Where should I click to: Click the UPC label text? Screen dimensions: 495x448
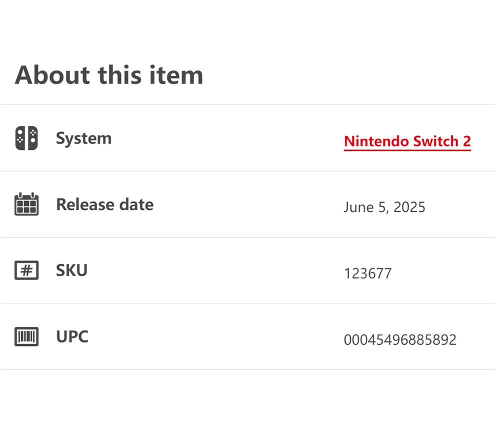72,336
